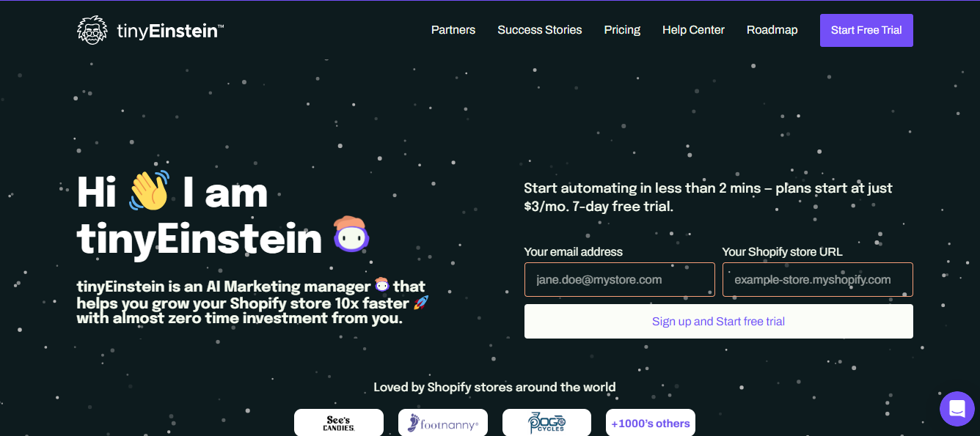Viewport: 980px width, 436px height.
Task: Select the footnanny logo card
Action: pyautogui.click(x=443, y=423)
